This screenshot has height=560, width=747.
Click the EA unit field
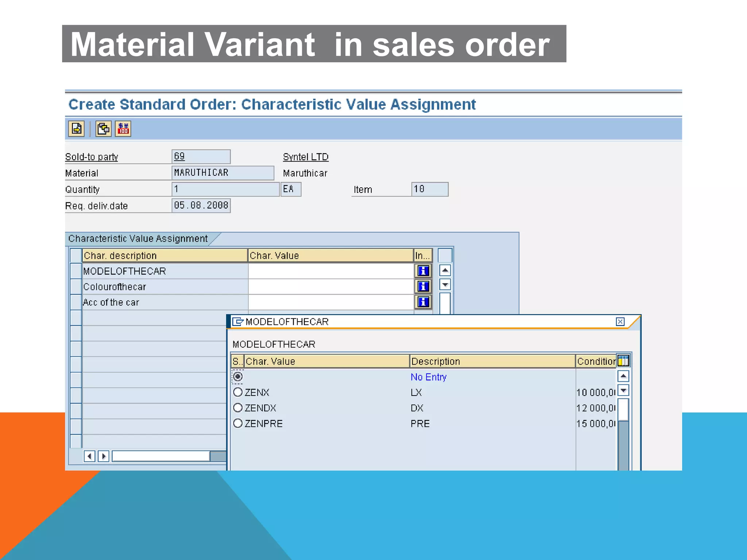[291, 189]
